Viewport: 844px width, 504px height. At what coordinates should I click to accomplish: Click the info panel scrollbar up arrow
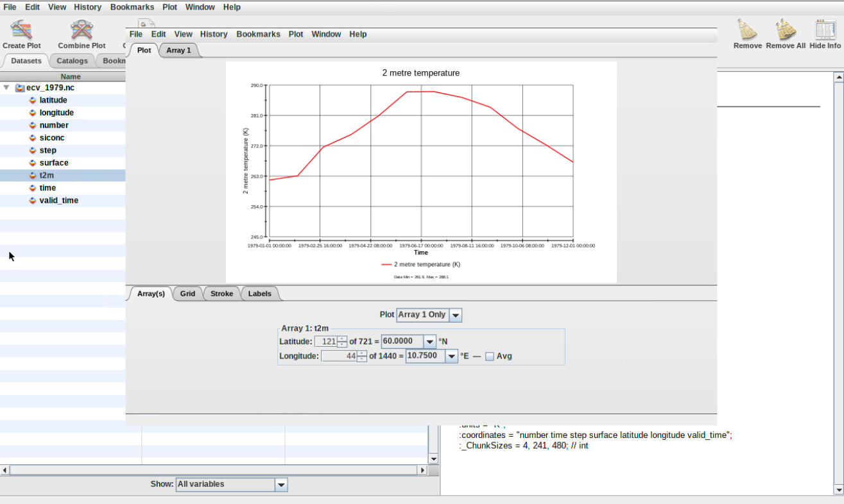[x=839, y=78]
